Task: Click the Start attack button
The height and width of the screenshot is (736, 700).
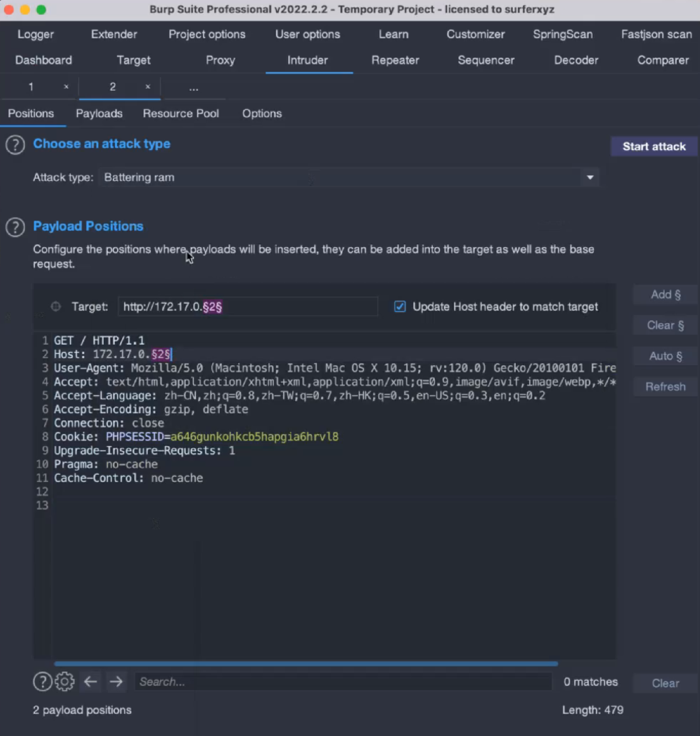Action: coord(654,147)
